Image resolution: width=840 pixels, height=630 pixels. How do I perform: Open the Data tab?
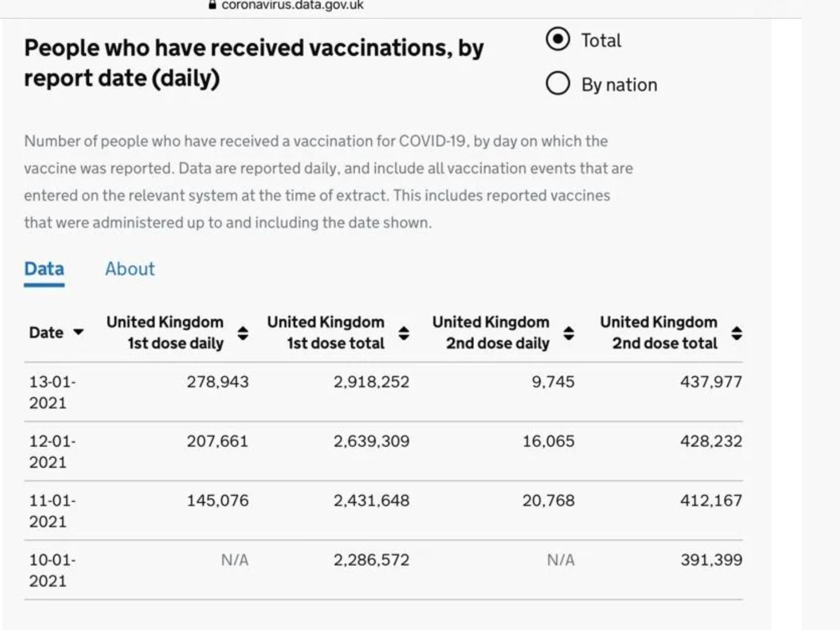pyautogui.click(x=44, y=269)
